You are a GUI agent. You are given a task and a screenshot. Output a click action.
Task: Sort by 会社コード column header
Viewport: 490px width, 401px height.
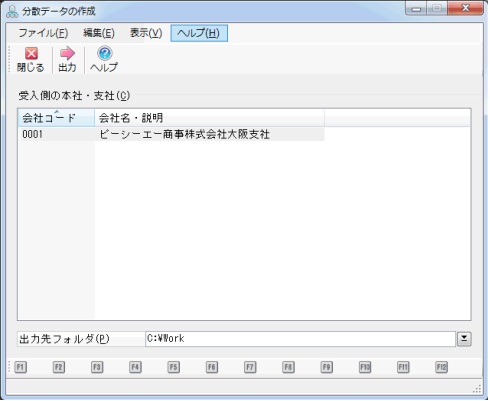[x=56, y=118]
